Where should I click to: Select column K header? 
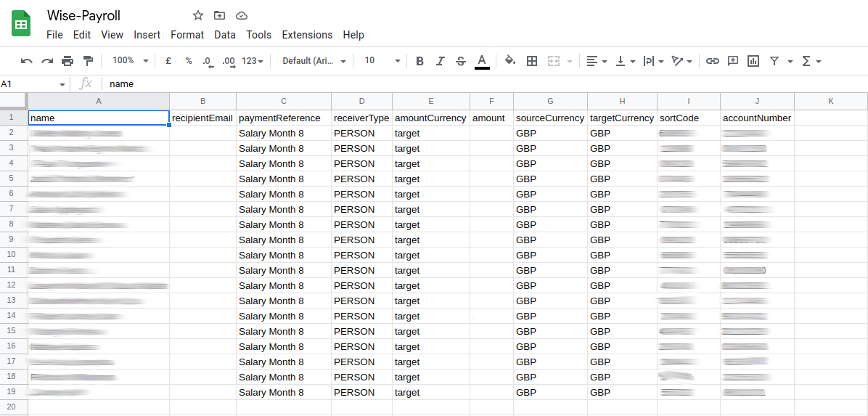coord(831,101)
